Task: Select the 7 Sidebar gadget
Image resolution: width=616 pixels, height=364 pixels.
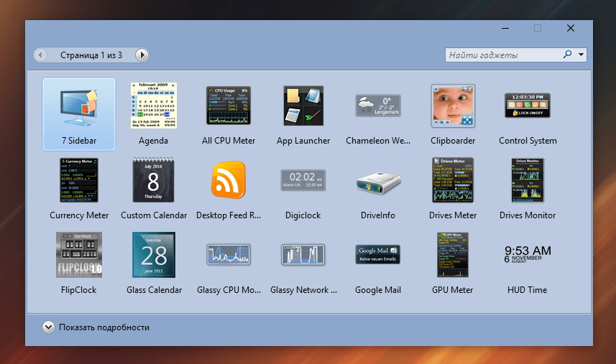Action: 79,108
